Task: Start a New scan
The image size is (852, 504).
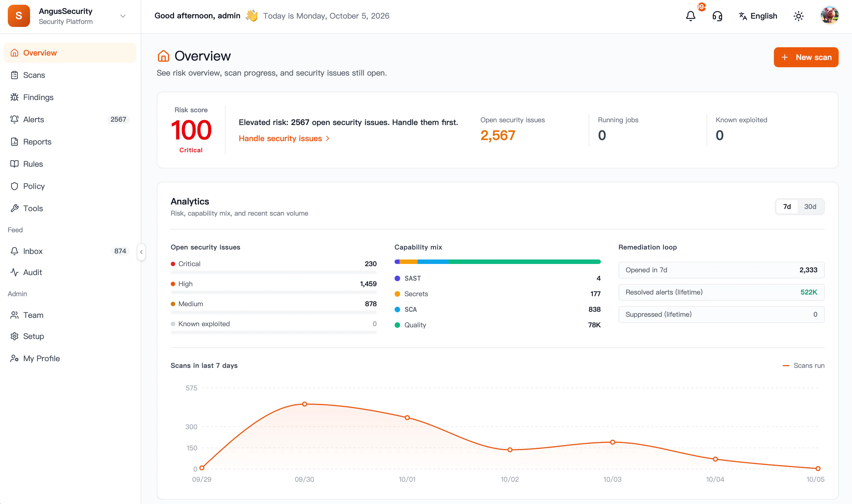Action: pos(806,57)
